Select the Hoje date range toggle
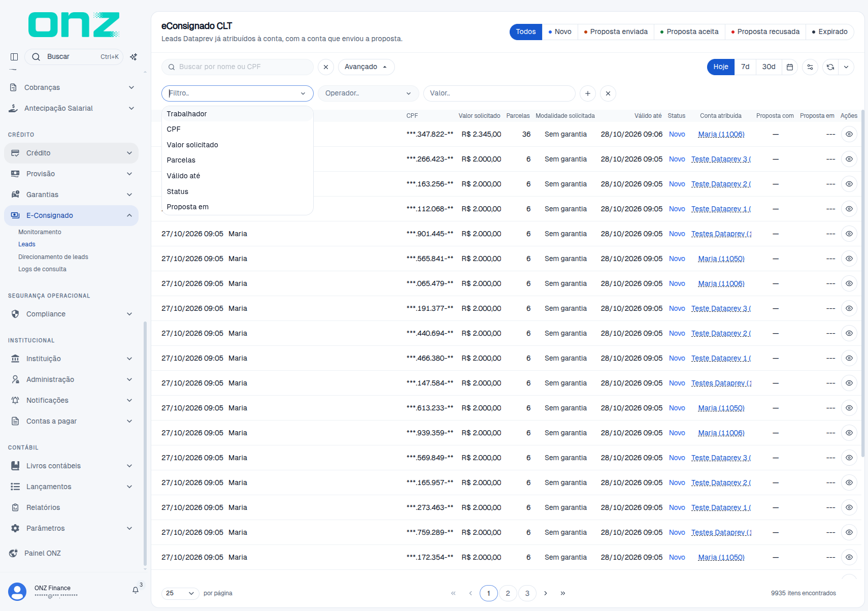 tap(721, 67)
